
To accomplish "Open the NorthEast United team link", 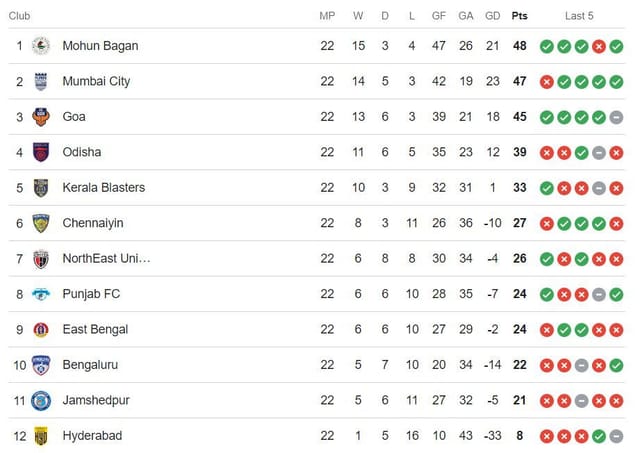I will [x=106, y=259].
